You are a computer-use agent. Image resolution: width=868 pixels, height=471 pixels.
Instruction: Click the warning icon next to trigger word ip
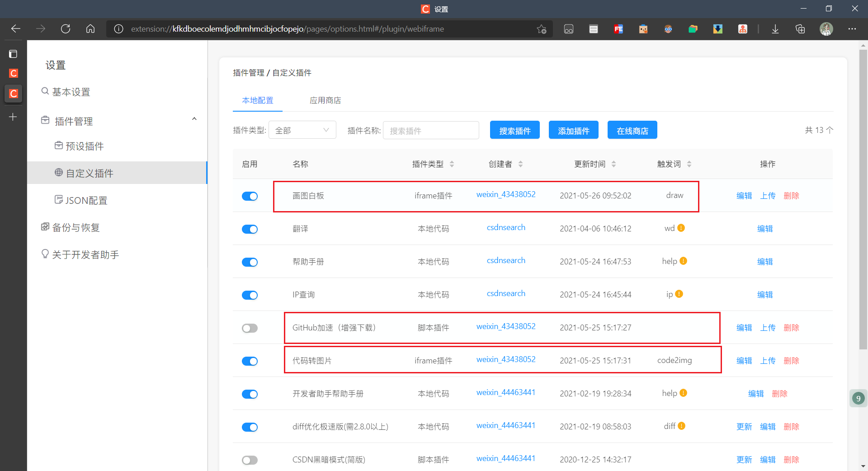[679, 294]
